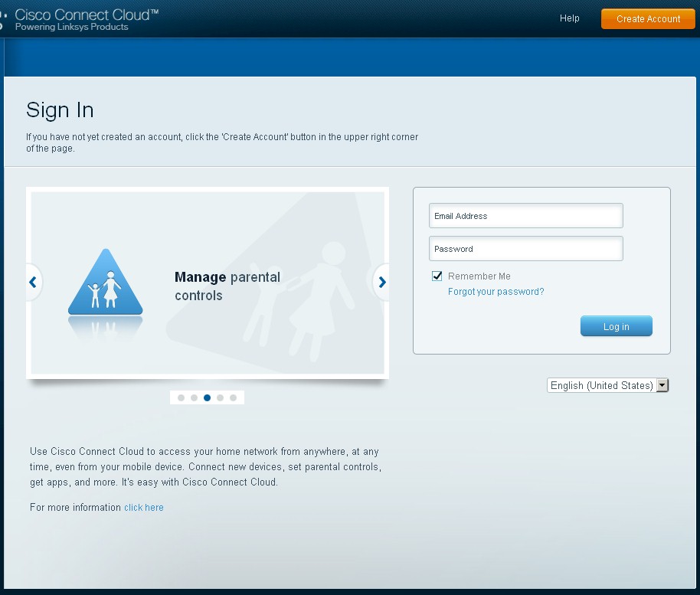Select the second slideshow dot
This screenshot has height=595, width=700.
pos(194,397)
